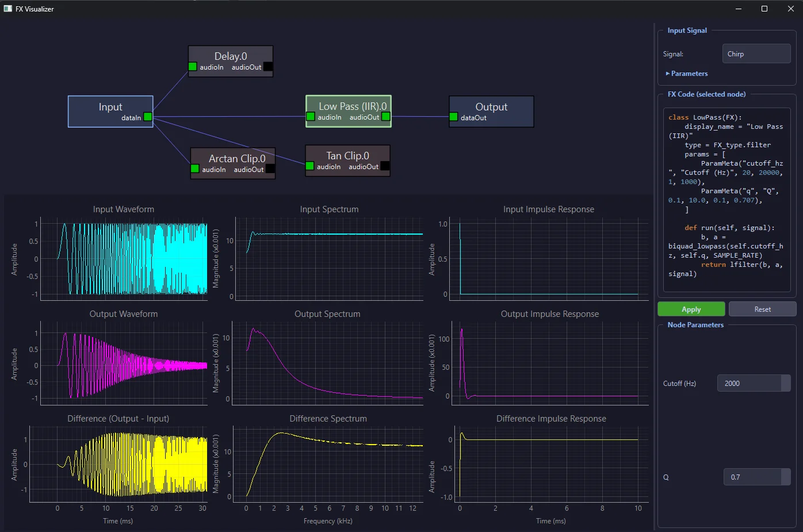Click the stepper strip on the Q field
This screenshot has height=532, width=803.
coord(786,477)
